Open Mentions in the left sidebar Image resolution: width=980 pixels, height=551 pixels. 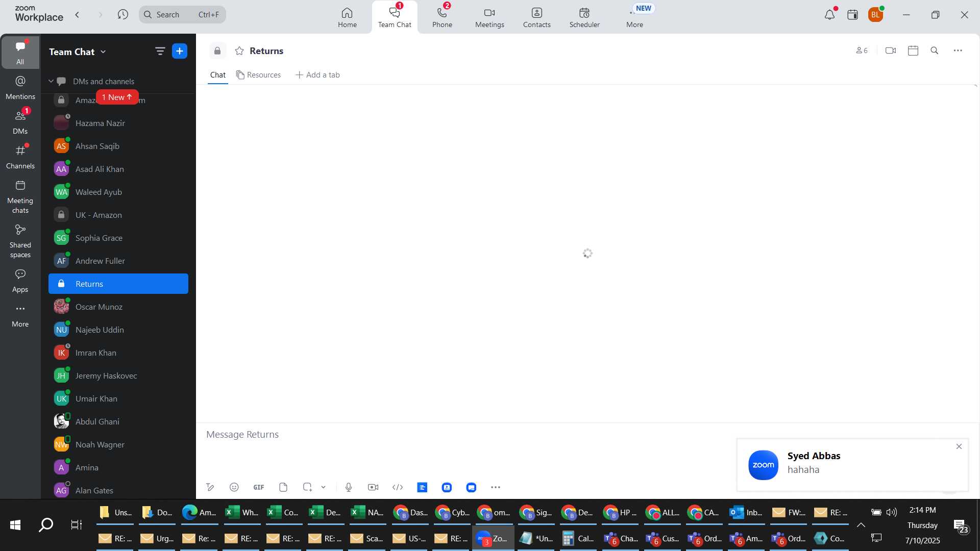20,87
